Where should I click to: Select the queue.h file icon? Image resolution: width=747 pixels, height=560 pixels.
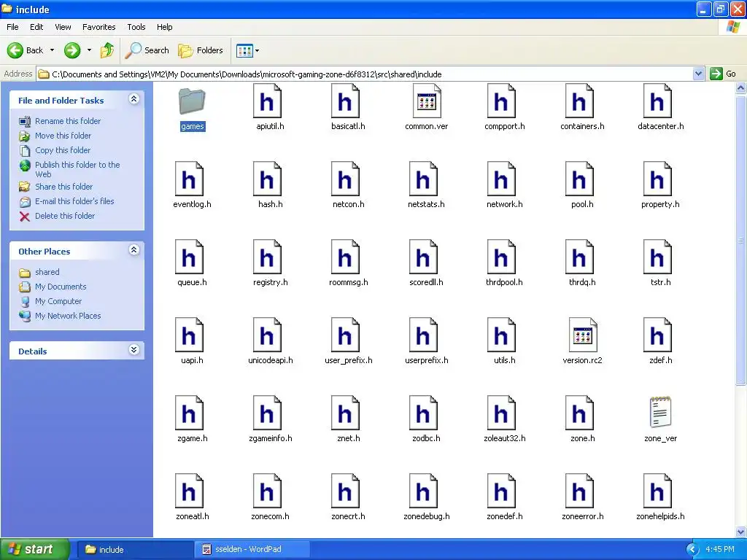point(189,257)
